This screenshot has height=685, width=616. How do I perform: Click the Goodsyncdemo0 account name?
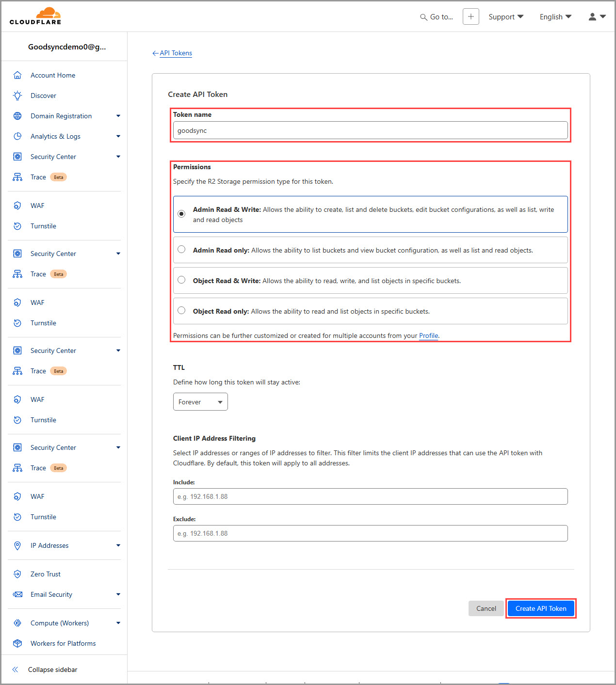tap(67, 47)
